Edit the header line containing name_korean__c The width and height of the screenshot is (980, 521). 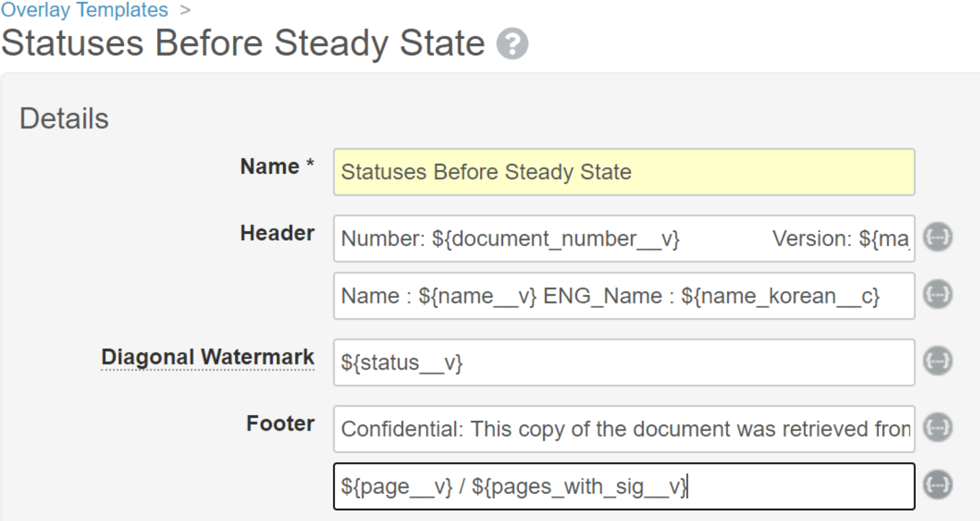pyautogui.click(x=624, y=296)
